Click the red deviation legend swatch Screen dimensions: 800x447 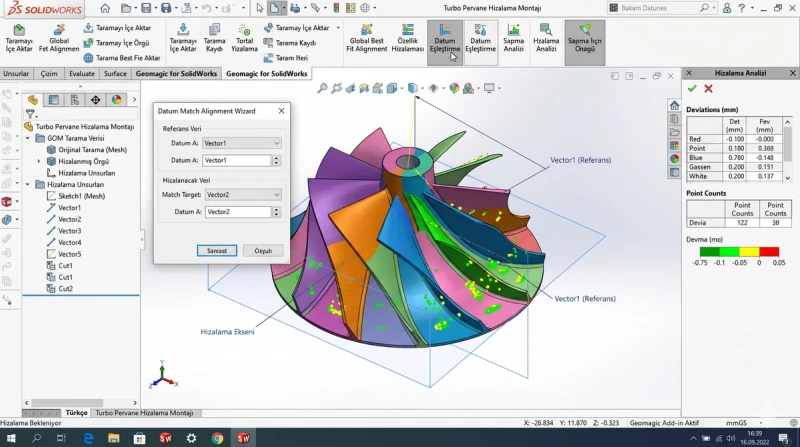point(769,251)
